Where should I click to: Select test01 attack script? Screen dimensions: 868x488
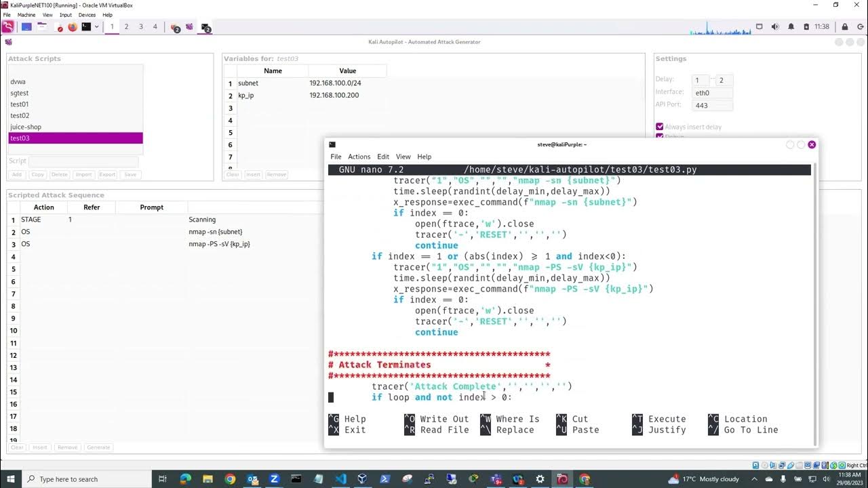[75, 104]
